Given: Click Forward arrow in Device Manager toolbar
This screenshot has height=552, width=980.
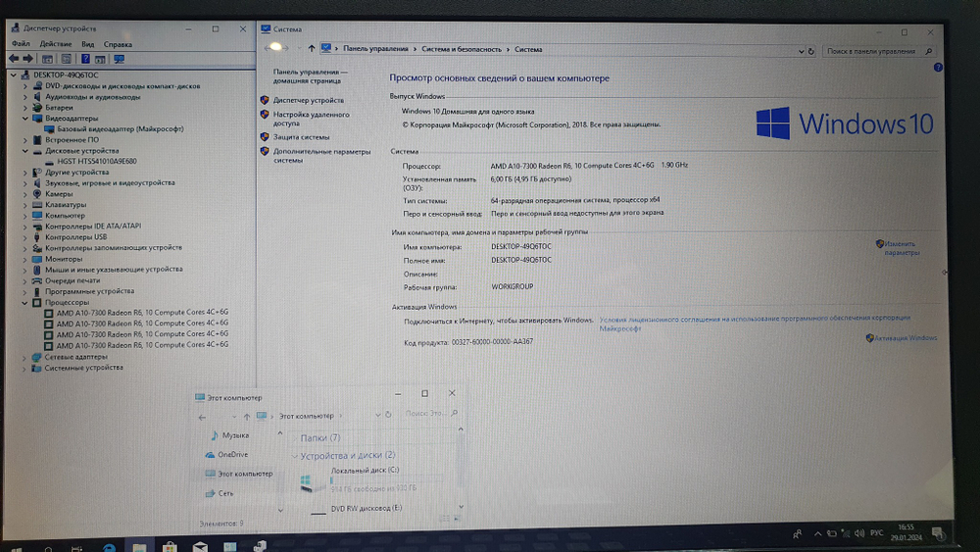Looking at the screenshot, I should pyautogui.click(x=28, y=59).
